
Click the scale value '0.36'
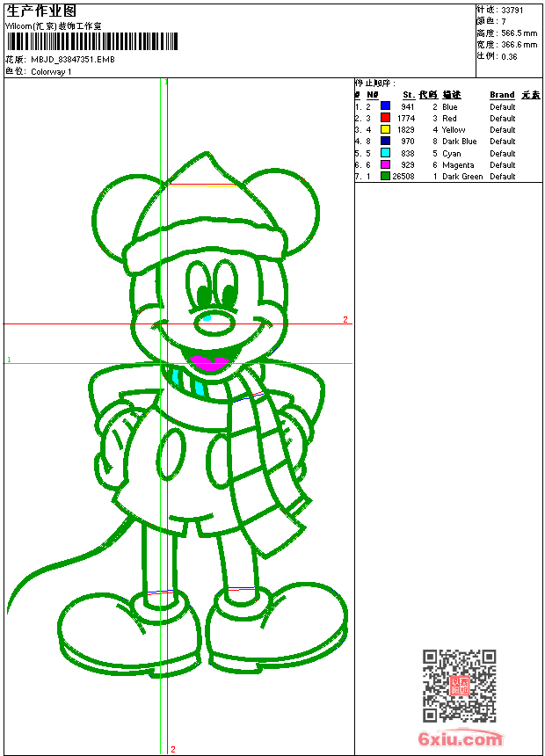[x=509, y=57]
